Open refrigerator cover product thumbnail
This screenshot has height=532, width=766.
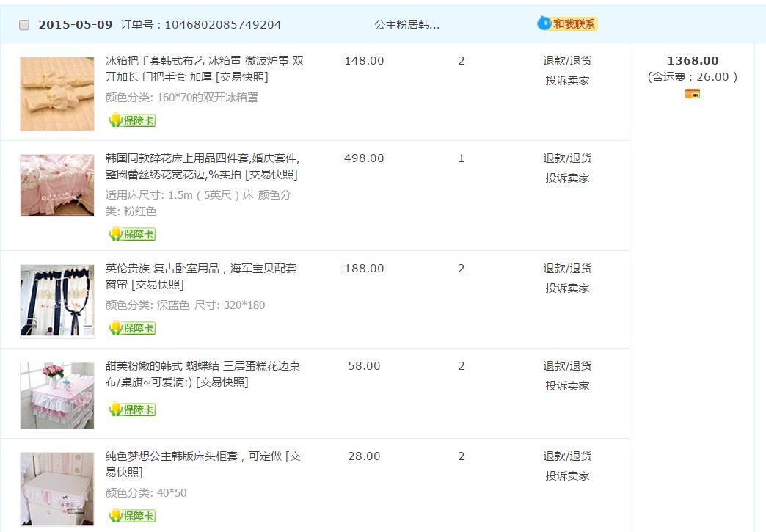tap(57, 94)
